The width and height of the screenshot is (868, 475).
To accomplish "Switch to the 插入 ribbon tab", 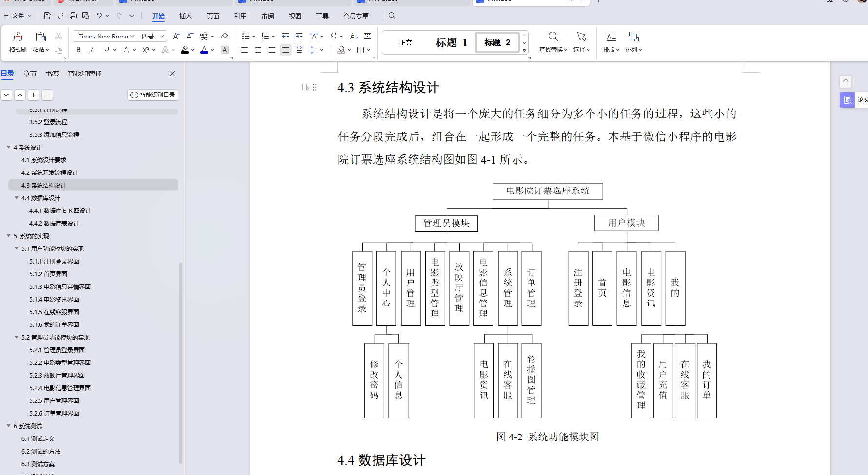I will point(185,16).
